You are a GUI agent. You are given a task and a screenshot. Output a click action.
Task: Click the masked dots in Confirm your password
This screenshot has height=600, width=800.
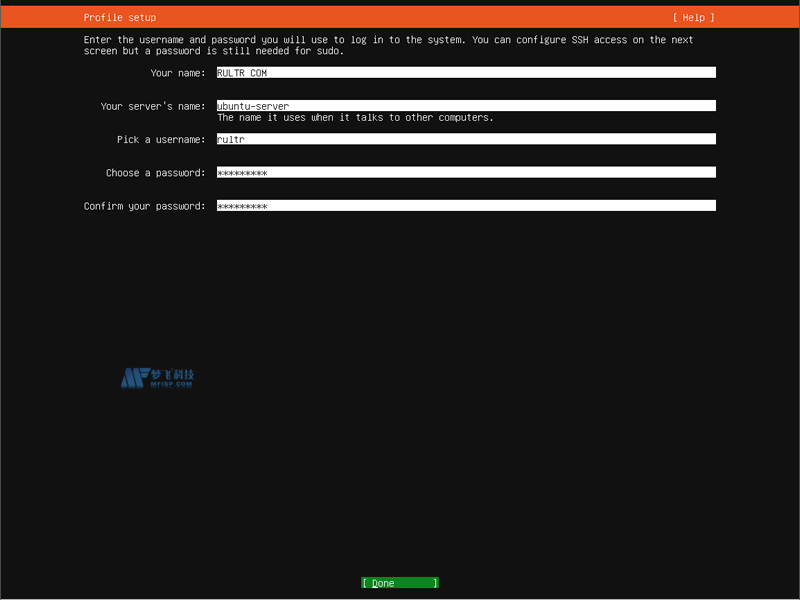[240, 205]
